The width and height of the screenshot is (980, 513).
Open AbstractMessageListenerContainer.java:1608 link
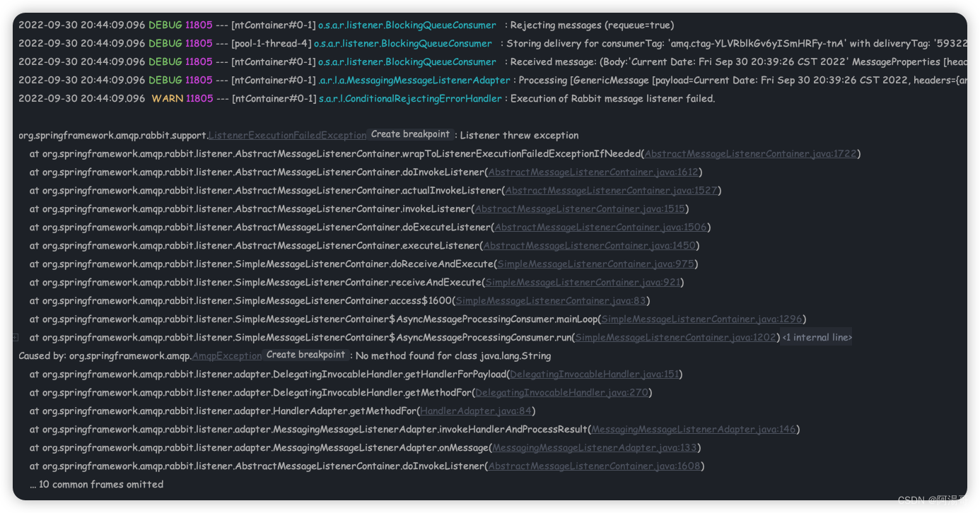[x=594, y=466]
